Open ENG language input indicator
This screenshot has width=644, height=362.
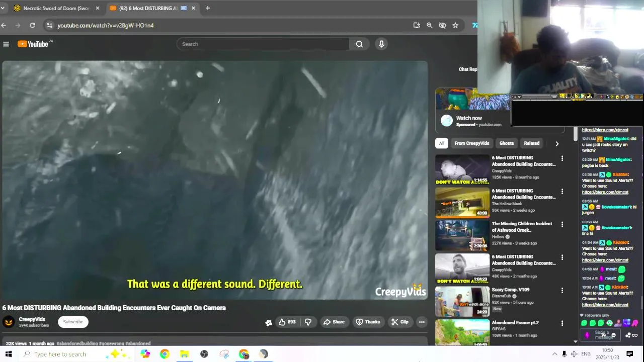point(586,354)
